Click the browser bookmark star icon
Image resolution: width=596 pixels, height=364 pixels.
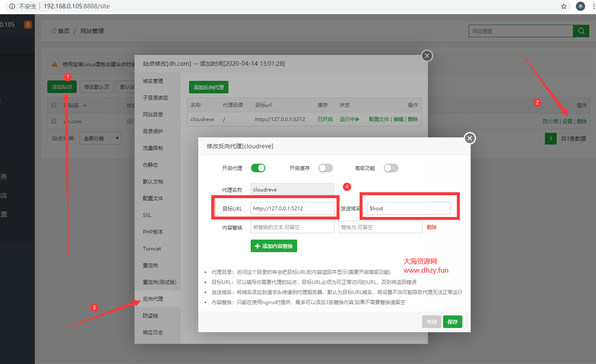[x=564, y=6]
